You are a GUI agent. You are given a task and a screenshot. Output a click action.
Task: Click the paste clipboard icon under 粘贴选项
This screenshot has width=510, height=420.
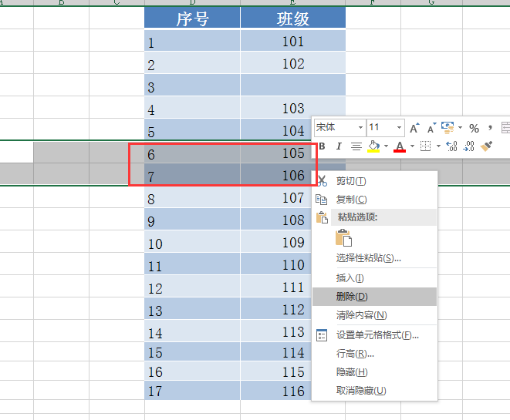(343, 238)
